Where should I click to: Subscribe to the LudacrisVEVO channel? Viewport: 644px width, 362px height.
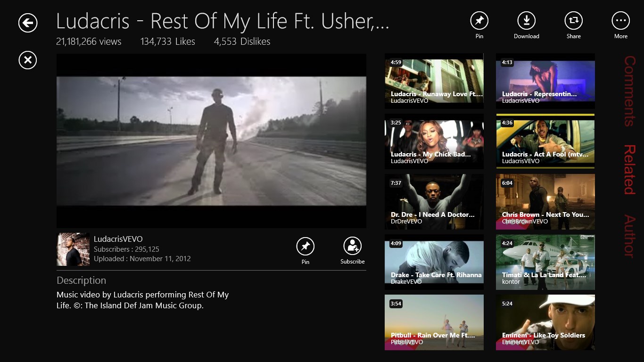click(x=353, y=246)
